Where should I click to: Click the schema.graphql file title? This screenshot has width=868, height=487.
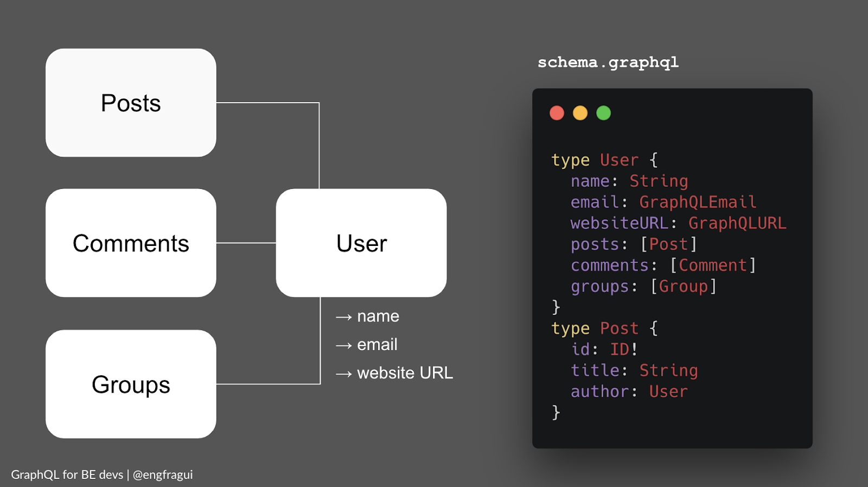(608, 63)
